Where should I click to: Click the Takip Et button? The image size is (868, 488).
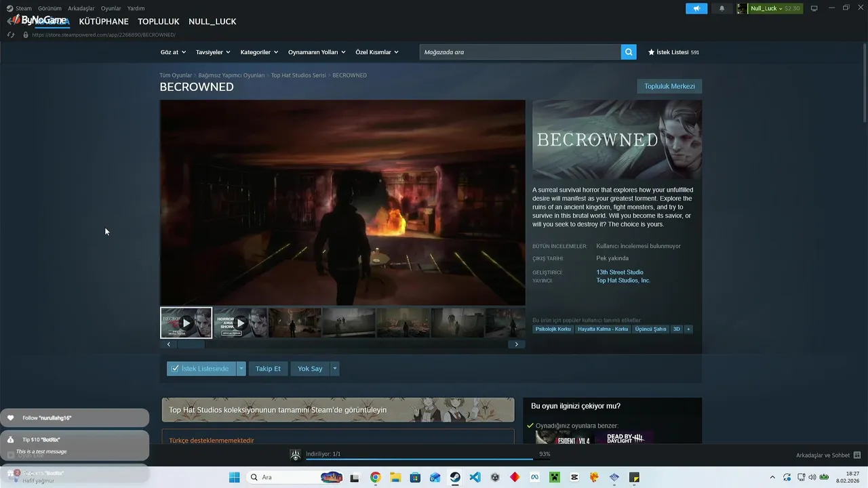click(x=268, y=369)
